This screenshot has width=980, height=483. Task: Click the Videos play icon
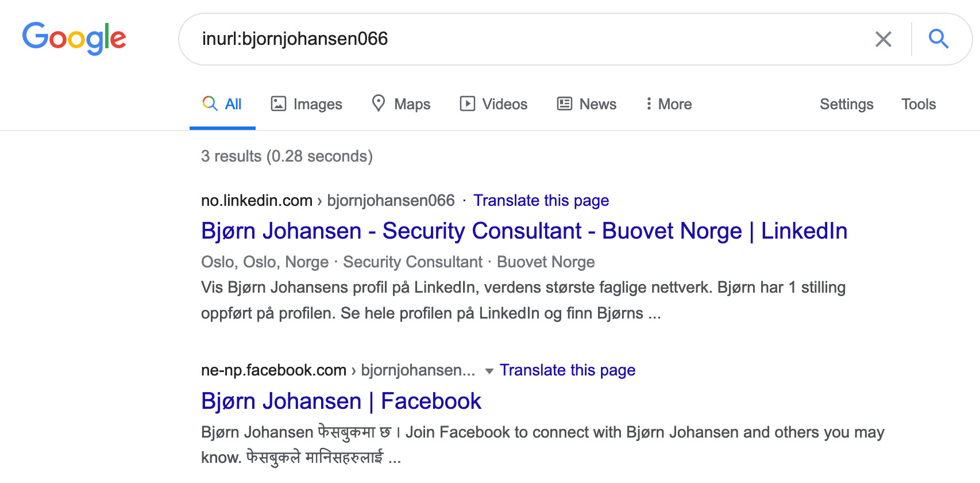click(467, 103)
